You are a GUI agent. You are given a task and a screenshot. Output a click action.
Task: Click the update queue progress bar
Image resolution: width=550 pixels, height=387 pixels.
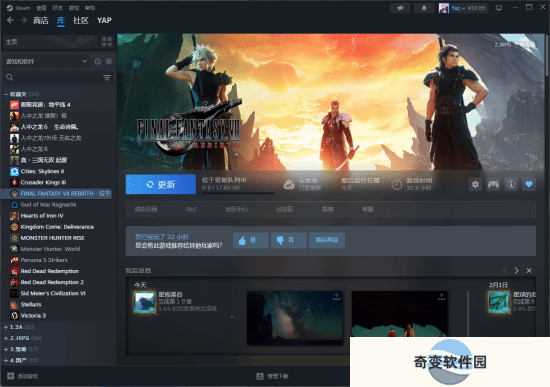click(238, 193)
